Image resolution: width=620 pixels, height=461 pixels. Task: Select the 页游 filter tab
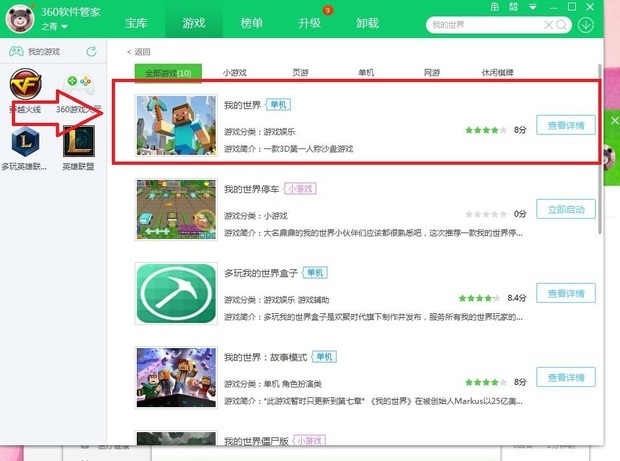pyautogui.click(x=300, y=73)
